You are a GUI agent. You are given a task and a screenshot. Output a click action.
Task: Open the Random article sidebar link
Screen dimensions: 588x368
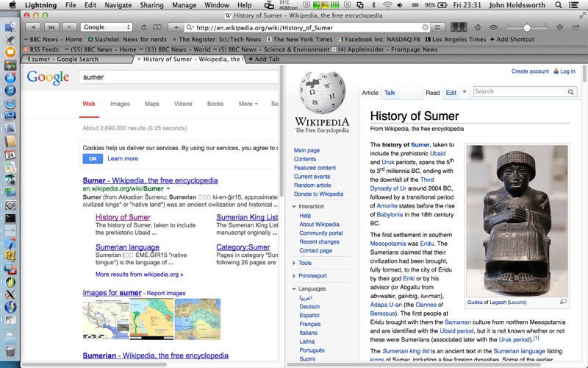pyautogui.click(x=312, y=185)
